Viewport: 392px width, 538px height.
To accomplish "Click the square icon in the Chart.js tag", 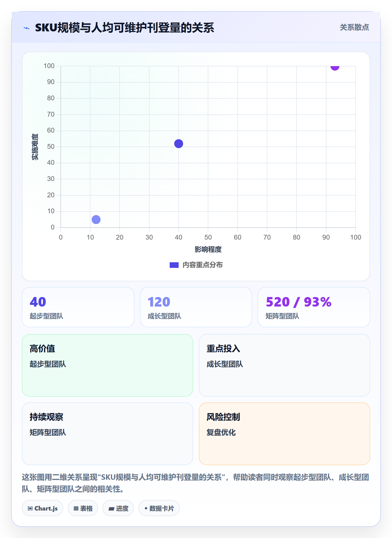I will pos(30,509).
